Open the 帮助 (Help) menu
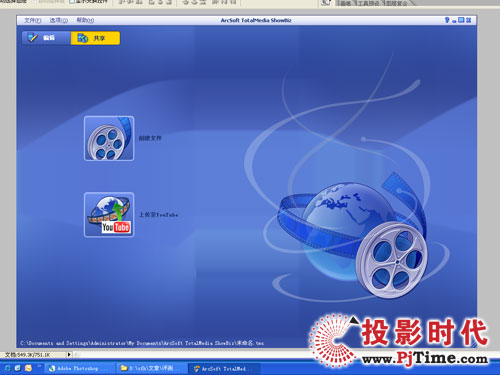The image size is (500, 375). point(85,21)
